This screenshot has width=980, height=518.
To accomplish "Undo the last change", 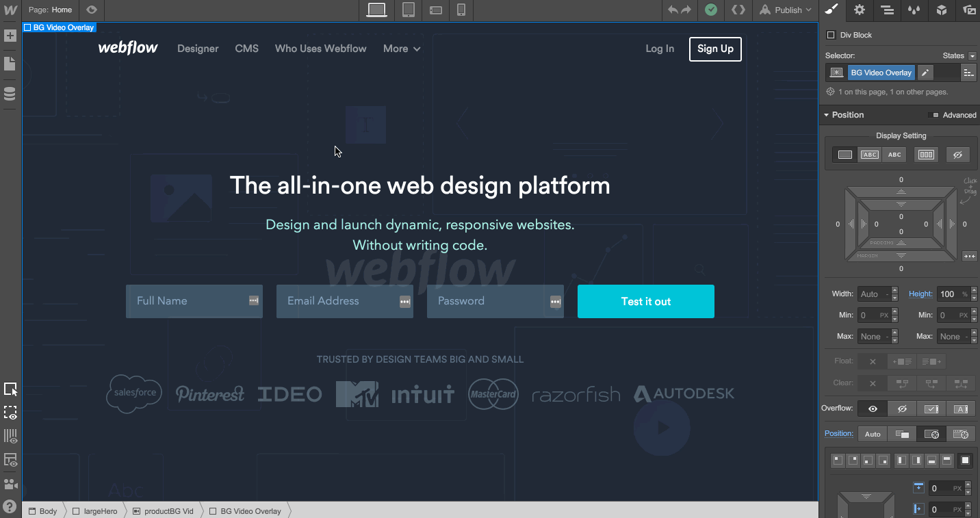I will 673,10.
